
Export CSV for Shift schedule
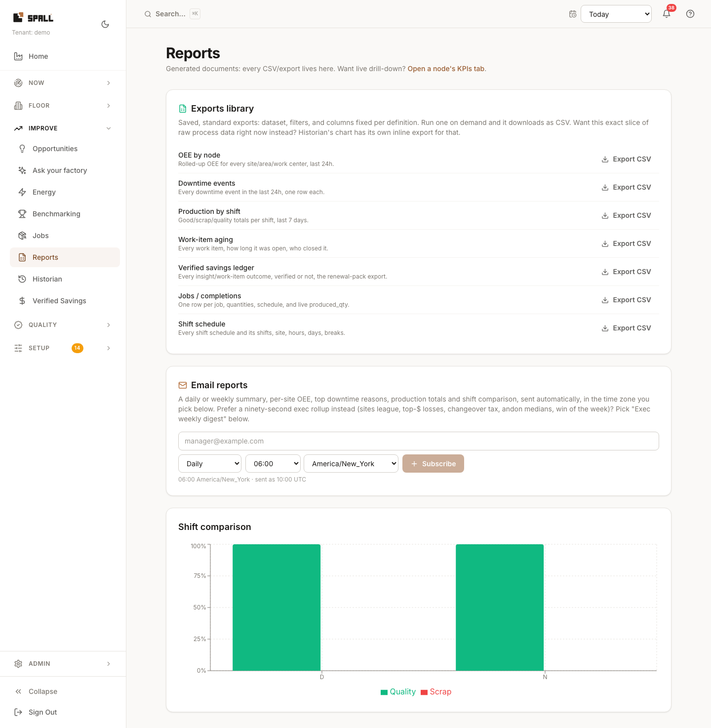point(626,328)
